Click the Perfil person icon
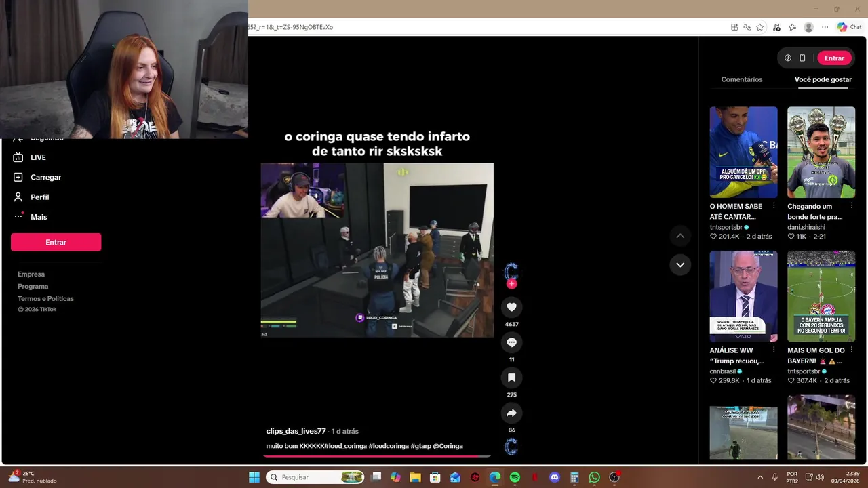Viewport: 868px width, 488px height. pyautogui.click(x=18, y=197)
